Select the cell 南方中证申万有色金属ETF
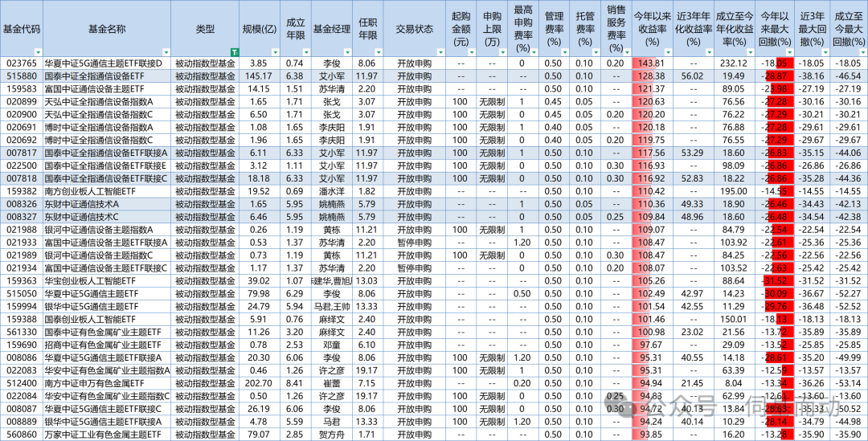 pos(106,382)
